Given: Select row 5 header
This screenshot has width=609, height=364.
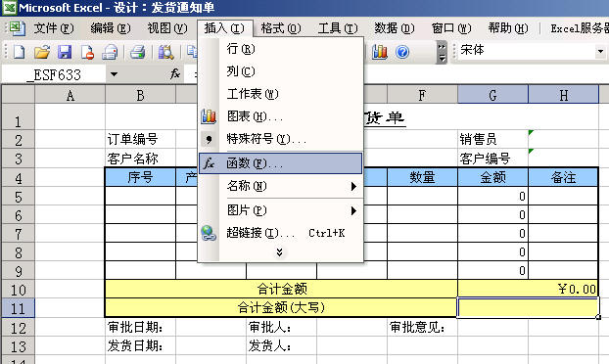Looking at the screenshot, I should [18, 197].
